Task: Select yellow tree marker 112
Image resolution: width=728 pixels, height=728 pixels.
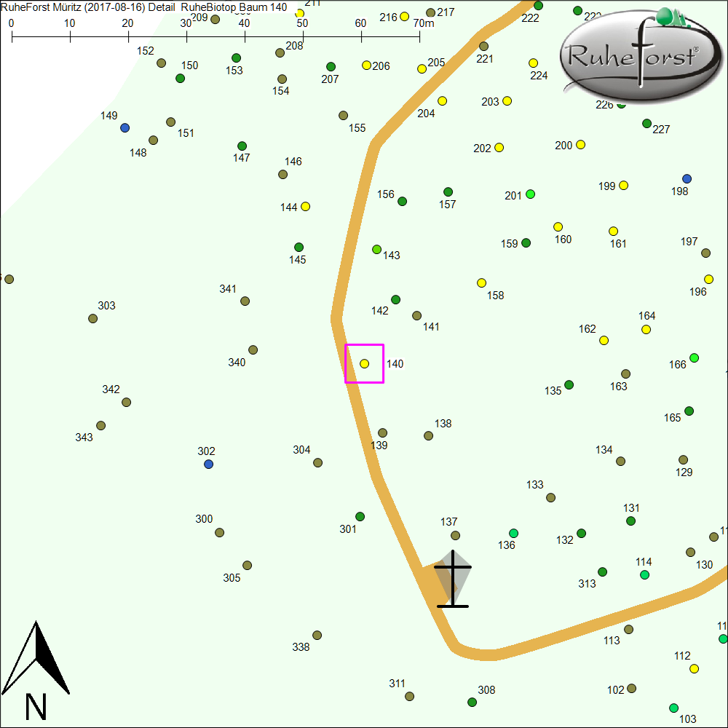Action: tap(694, 668)
